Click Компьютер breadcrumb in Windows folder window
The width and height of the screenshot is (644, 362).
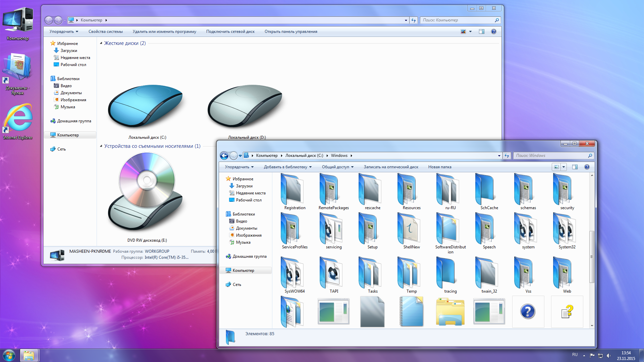267,156
